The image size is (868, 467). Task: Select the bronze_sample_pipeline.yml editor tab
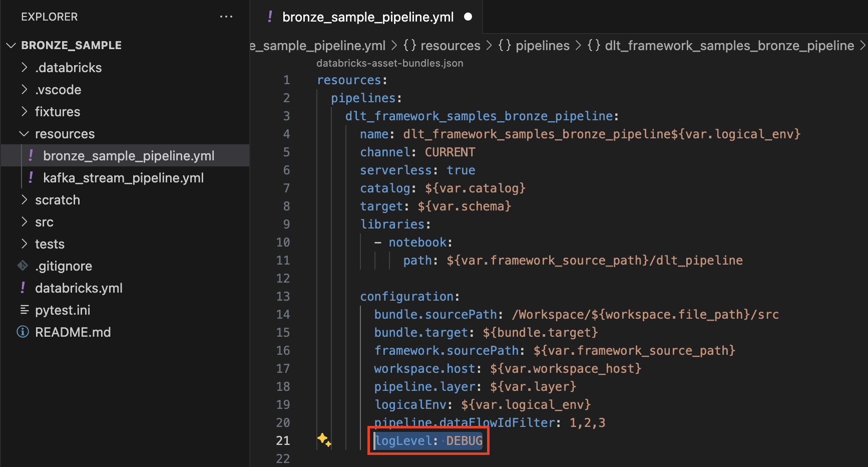pyautogui.click(x=368, y=17)
